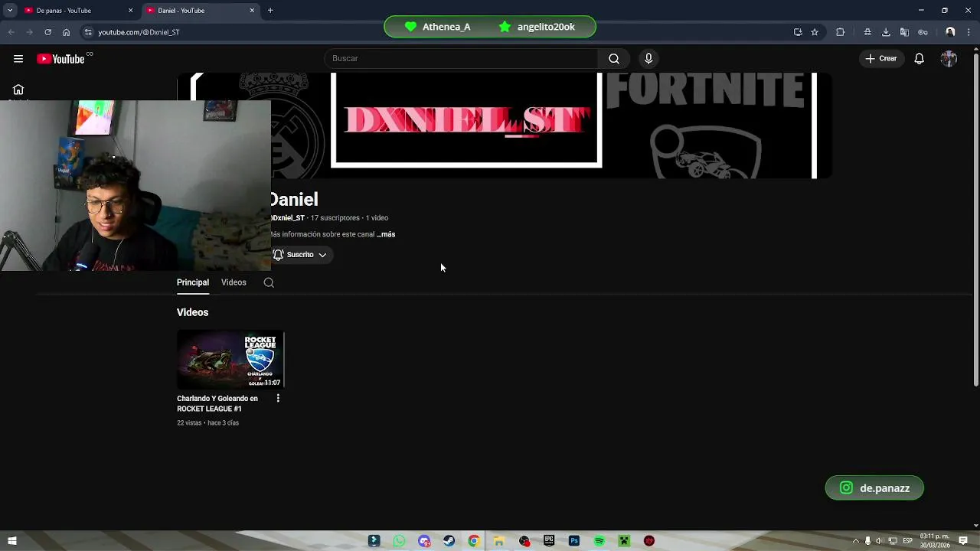Image resolution: width=980 pixels, height=551 pixels.
Task: Close the De panas - YouTube tab
Action: 130,11
